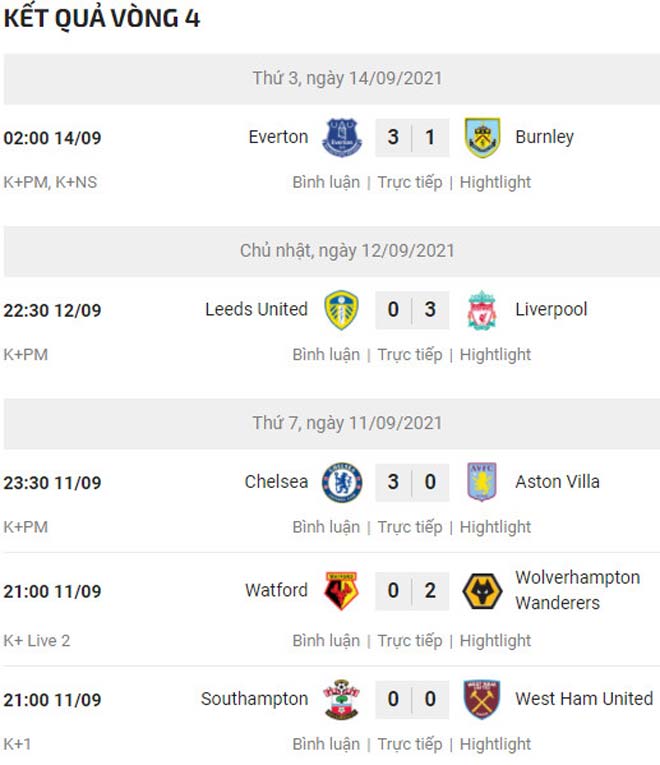Click the Burnley club crest
The height and width of the screenshot is (765, 660).
pos(482,138)
